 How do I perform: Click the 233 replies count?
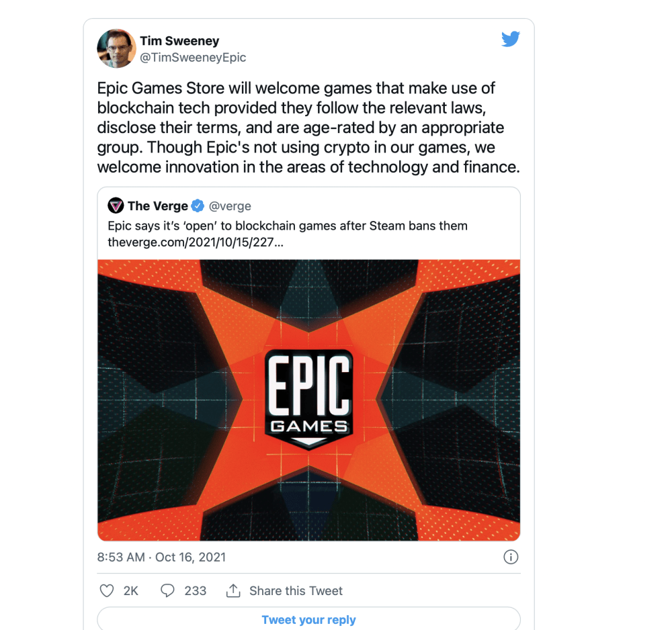(196, 590)
